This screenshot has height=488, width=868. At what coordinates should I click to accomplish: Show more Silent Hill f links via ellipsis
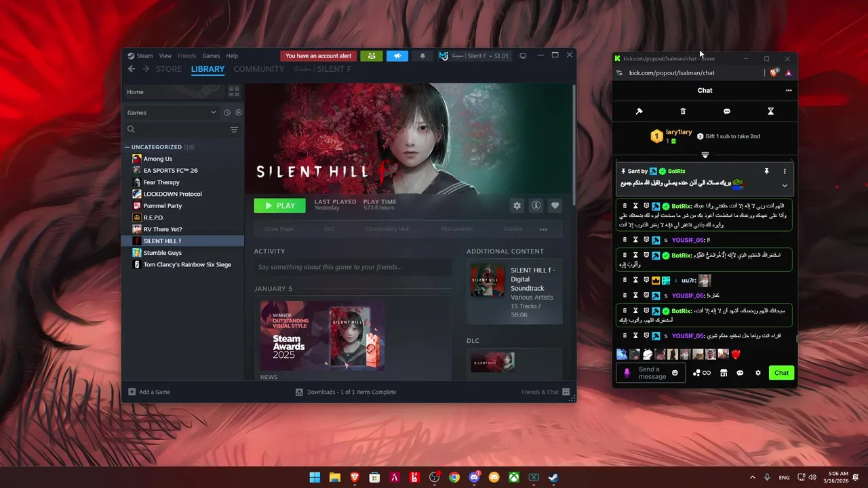tap(542, 229)
